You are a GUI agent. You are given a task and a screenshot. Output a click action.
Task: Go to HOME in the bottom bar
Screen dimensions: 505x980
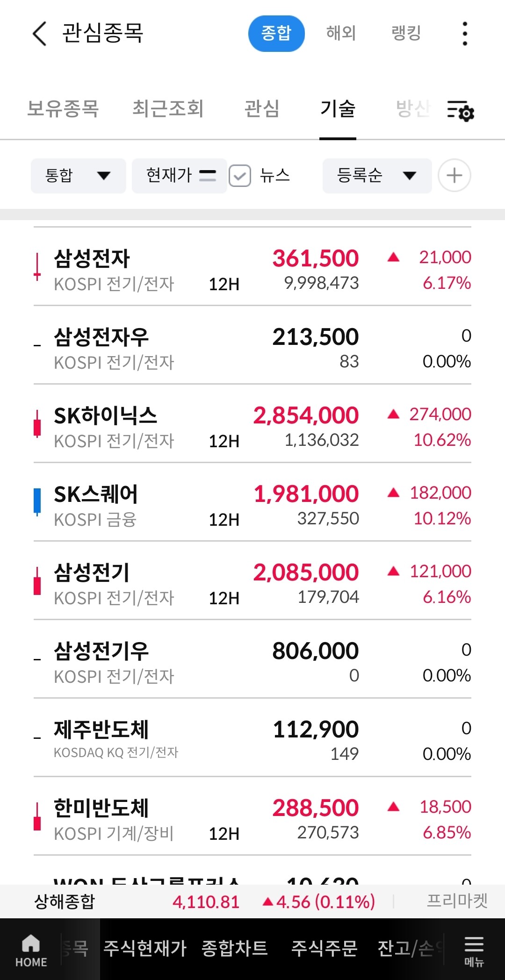(31, 951)
